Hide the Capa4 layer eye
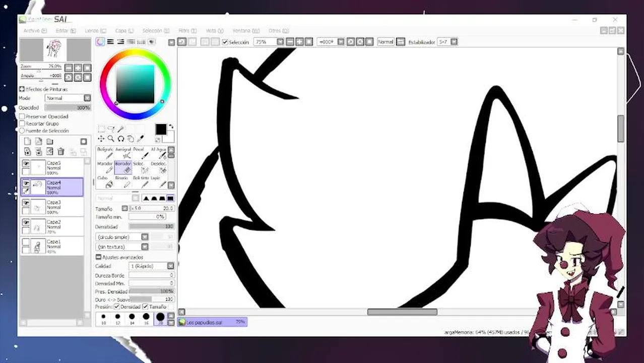The width and height of the screenshot is (644, 363). click(26, 184)
